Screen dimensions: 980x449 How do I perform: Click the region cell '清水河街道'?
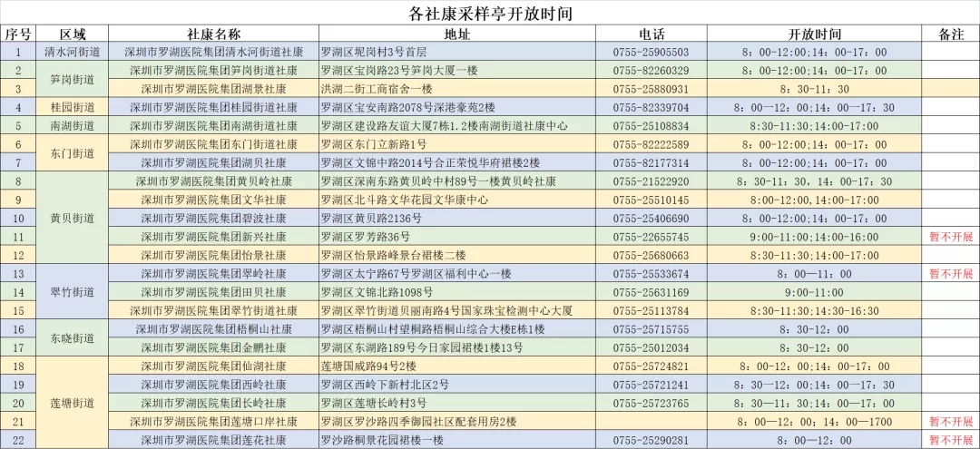click(73, 52)
